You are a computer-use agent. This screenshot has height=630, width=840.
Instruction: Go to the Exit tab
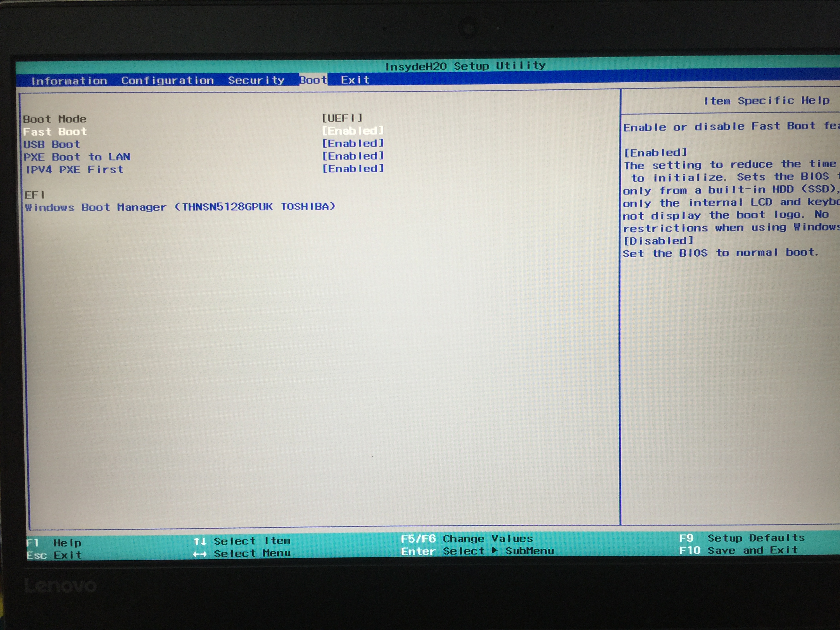[x=355, y=80]
